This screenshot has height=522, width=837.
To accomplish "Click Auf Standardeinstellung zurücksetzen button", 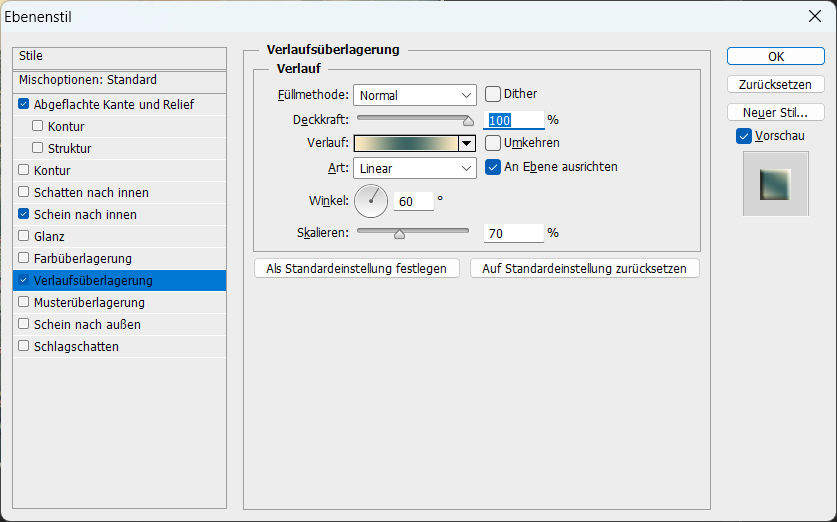I will point(585,268).
